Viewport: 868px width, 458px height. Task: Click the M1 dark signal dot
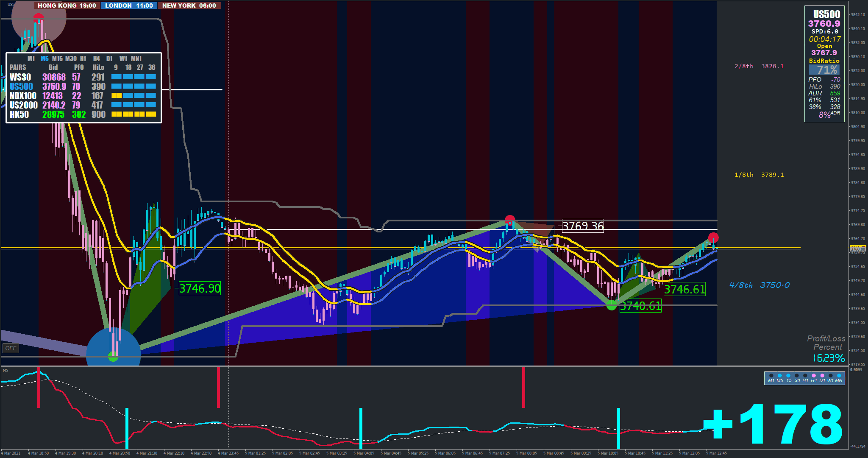tap(771, 375)
